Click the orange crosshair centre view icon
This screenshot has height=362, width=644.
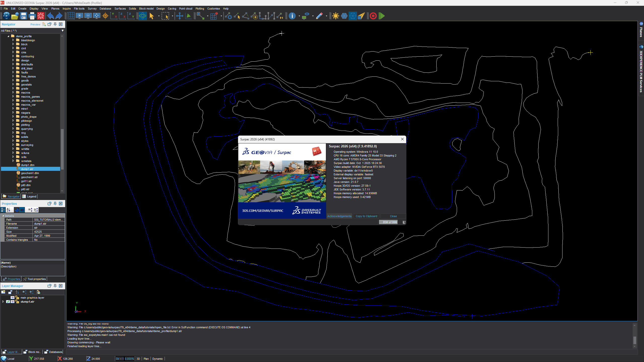[105, 16]
